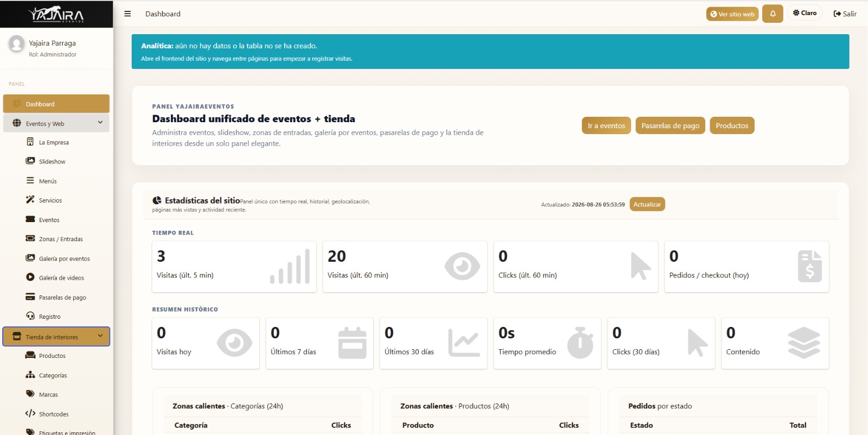Click the Ver sitio web button
Screen dimensions: 868x435
pyautogui.click(x=732, y=14)
